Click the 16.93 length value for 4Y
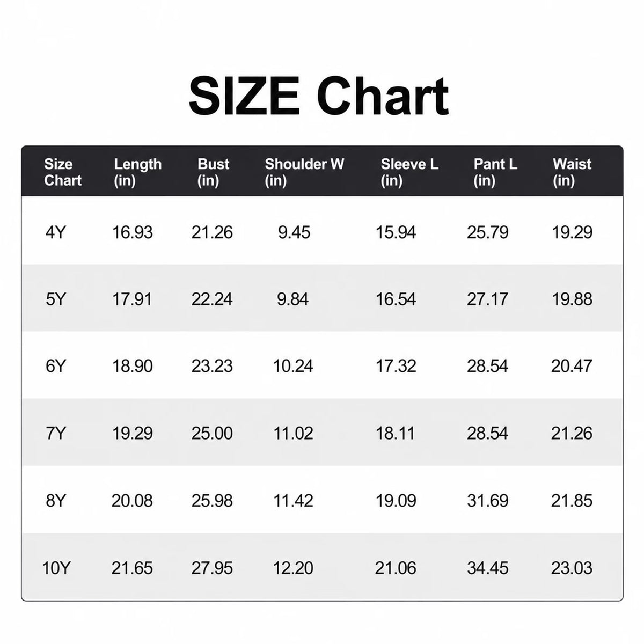This screenshot has width=644, height=644. (x=133, y=232)
